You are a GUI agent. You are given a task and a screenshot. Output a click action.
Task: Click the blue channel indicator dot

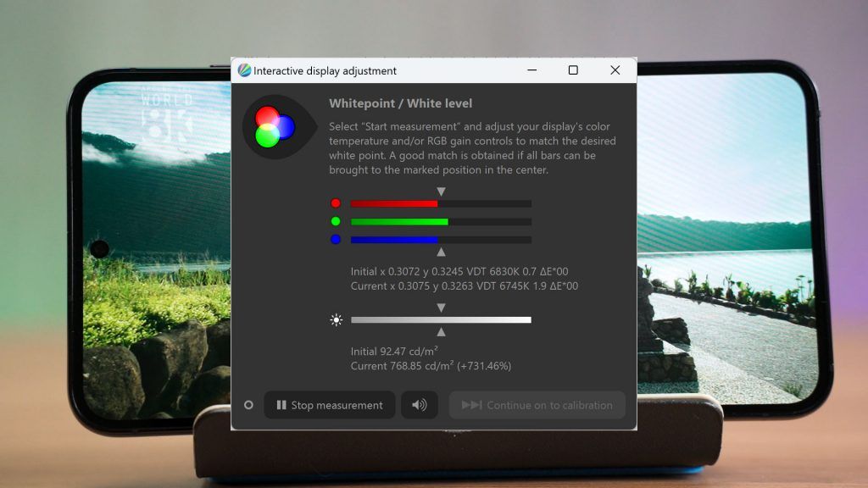336,240
